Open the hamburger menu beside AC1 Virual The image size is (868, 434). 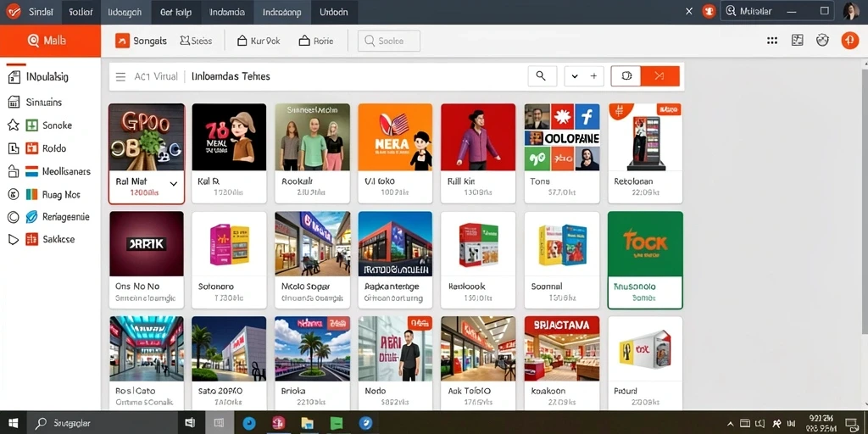pos(120,77)
